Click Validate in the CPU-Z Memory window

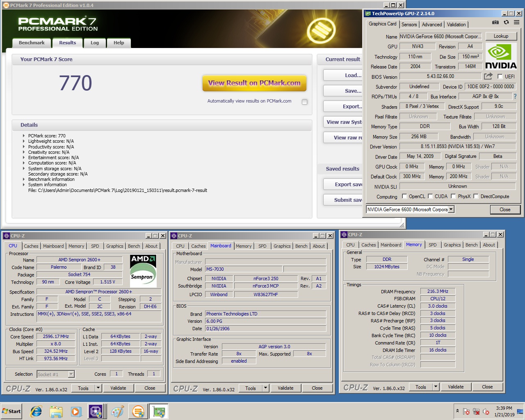click(x=456, y=387)
